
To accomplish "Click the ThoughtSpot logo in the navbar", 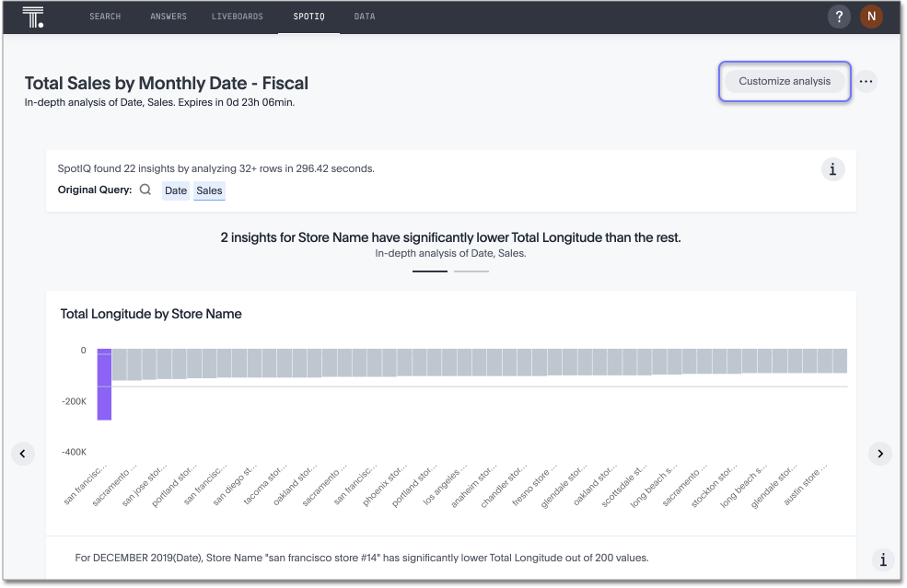I will [x=33, y=16].
